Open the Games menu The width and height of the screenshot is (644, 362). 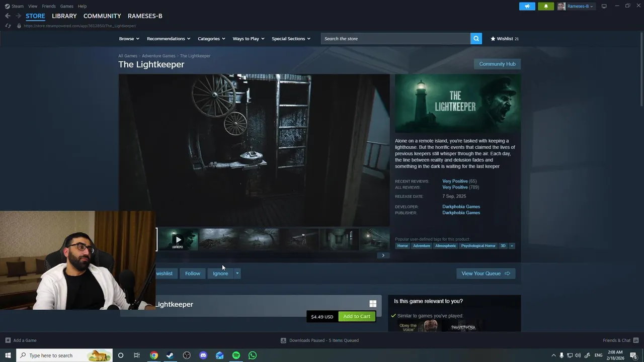[66, 6]
